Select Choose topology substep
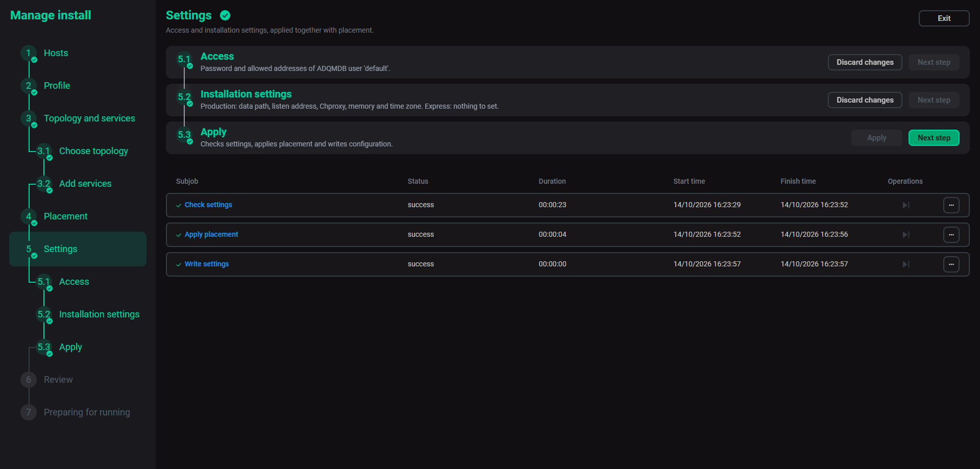980x469 pixels. [x=93, y=151]
